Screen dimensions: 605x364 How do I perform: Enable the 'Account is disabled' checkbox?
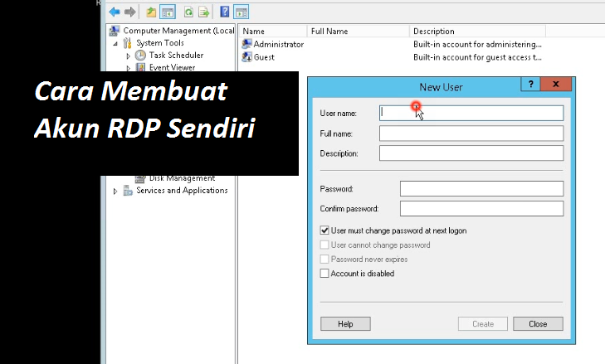pyautogui.click(x=324, y=274)
